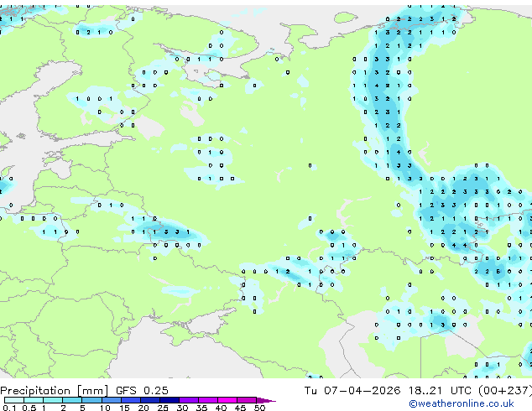Click the 2–5 mm legend color swatch

tap(72, 400)
